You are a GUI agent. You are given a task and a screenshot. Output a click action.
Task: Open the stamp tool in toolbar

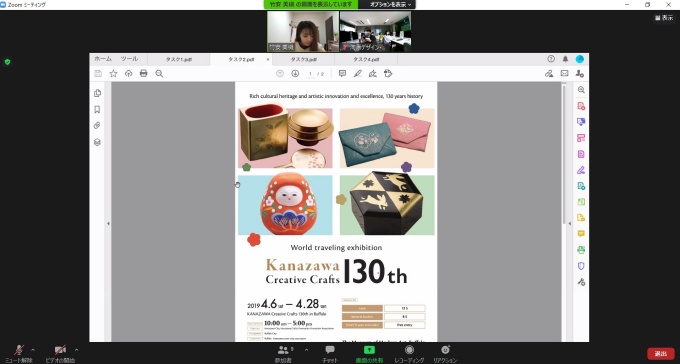point(388,74)
